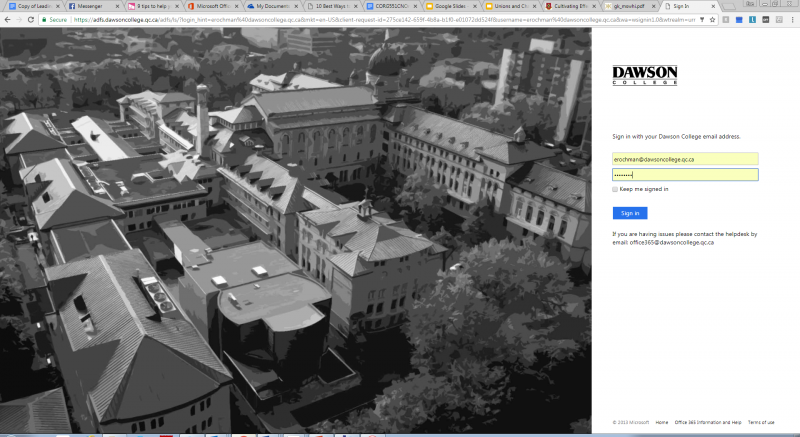Close the 'Copy of Leading' tab
This screenshot has width=800, height=437.
58,6
